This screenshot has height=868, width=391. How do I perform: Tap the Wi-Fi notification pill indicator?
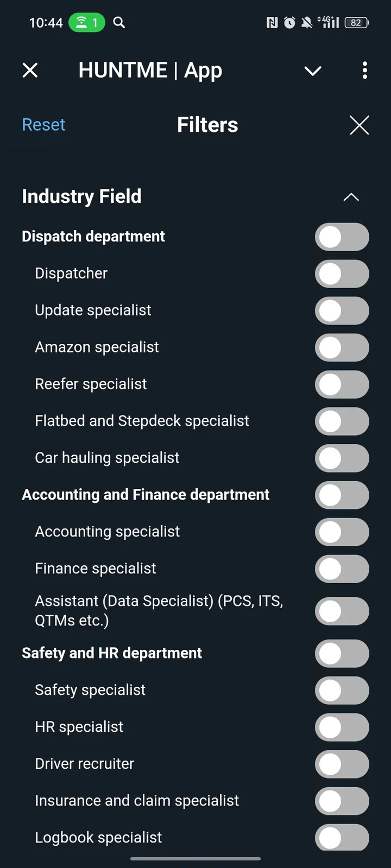coord(86,23)
